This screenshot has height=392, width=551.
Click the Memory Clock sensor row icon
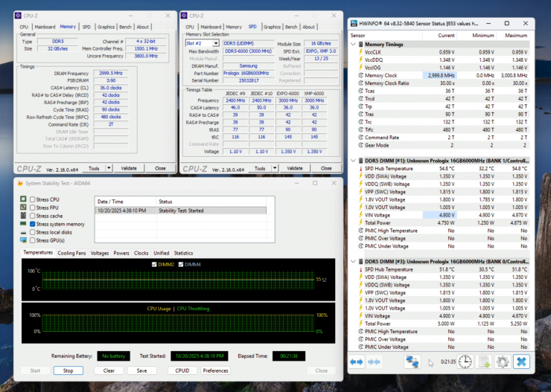(360, 75)
